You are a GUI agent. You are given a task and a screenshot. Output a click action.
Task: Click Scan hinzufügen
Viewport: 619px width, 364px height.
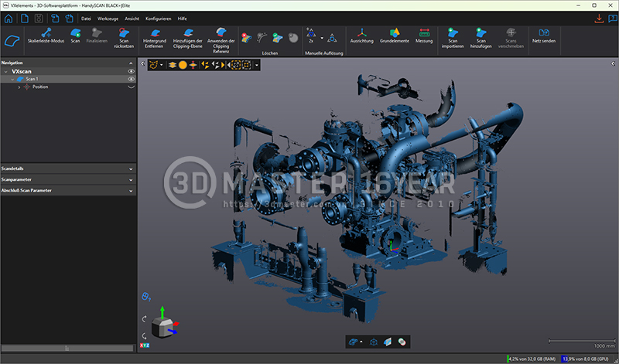(x=480, y=38)
